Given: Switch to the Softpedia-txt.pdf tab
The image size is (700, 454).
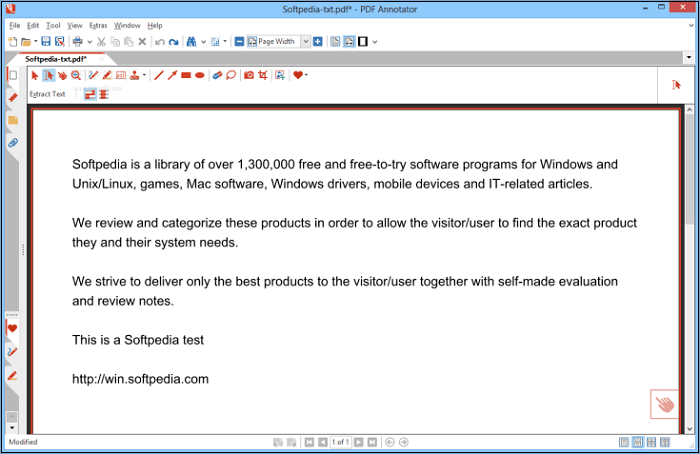Looking at the screenshot, I should (56, 59).
